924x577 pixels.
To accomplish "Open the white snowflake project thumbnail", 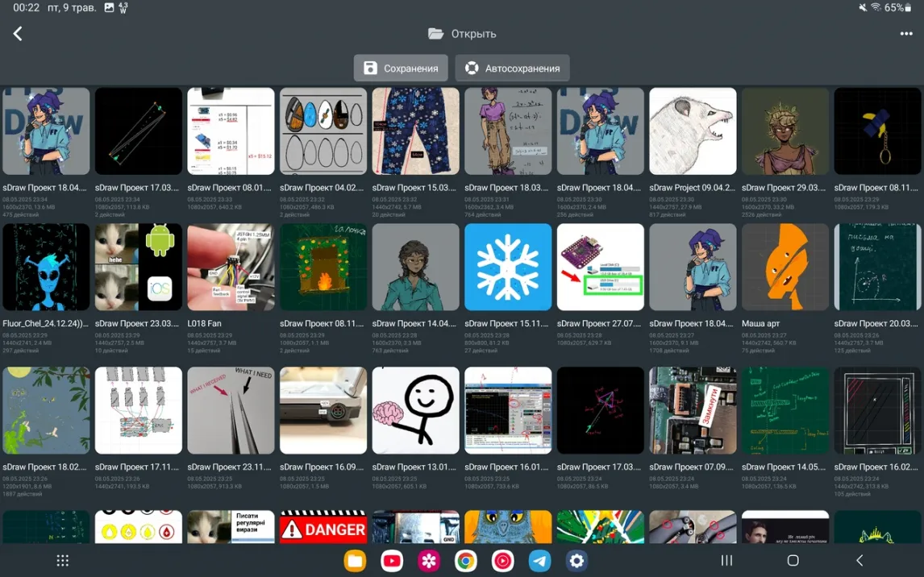I will 508,268.
